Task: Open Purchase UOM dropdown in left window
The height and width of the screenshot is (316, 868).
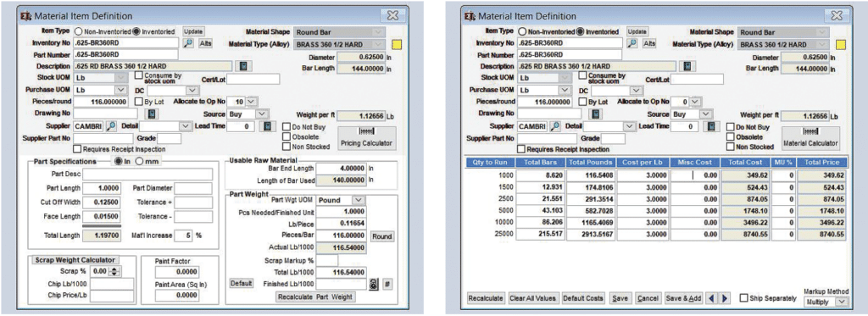Action: click(x=121, y=90)
